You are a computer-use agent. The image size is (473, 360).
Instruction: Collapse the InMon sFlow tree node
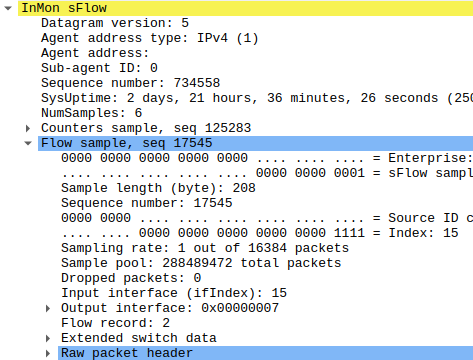click(x=8, y=8)
